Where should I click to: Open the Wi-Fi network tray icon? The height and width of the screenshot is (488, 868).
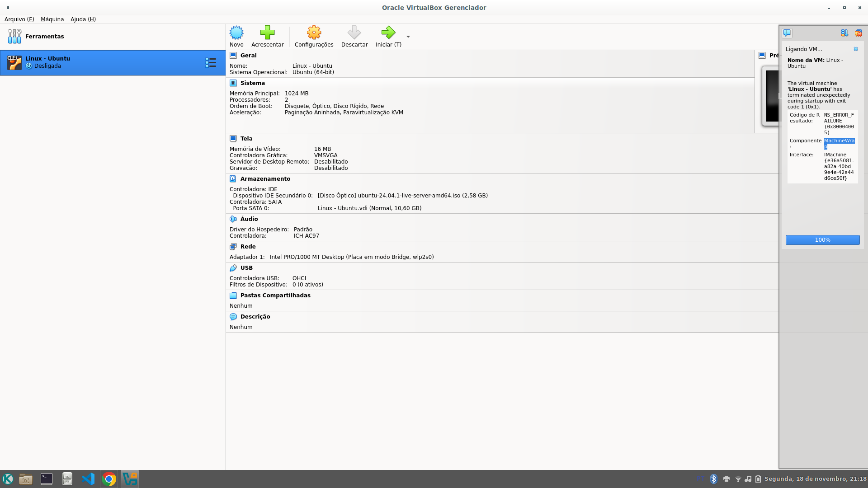[738, 479]
